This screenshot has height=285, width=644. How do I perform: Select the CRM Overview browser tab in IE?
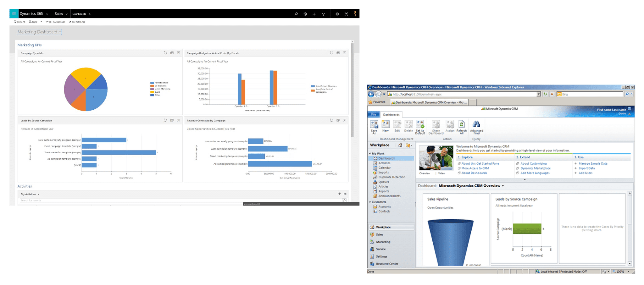point(429,102)
